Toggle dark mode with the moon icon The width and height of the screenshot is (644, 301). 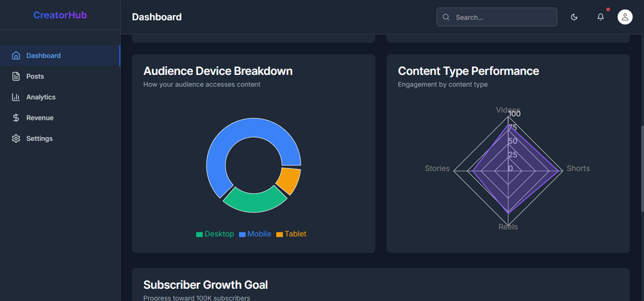pyautogui.click(x=574, y=17)
